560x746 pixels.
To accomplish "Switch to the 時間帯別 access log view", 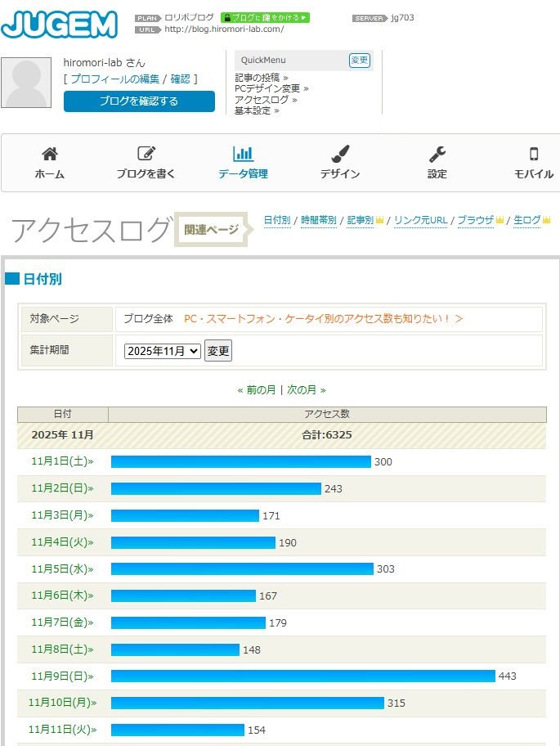I will click(318, 220).
